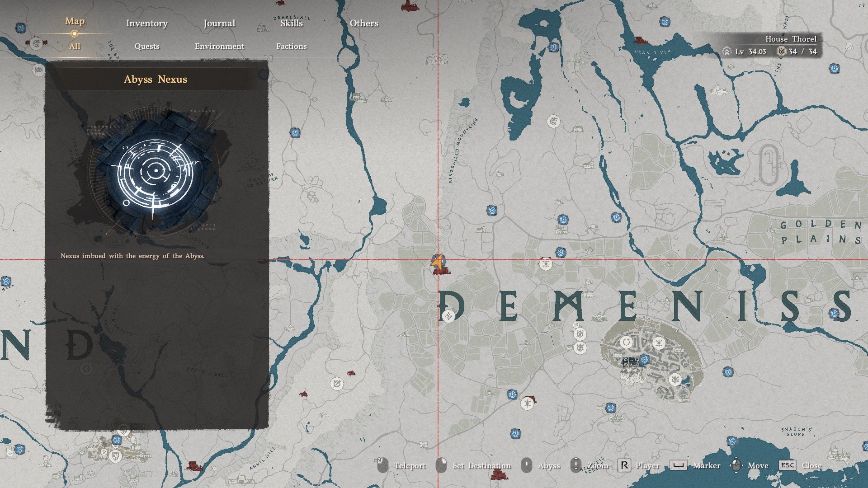
Task: Select the horseshoe icon inside the walled city
Action: (626, 342)
